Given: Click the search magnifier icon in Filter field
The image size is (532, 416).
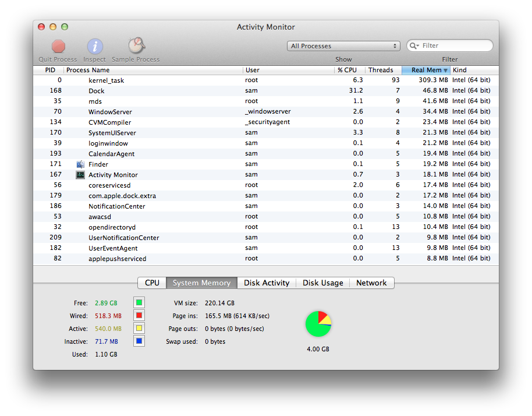Looking at the screenshot, I should click(414, 46).
